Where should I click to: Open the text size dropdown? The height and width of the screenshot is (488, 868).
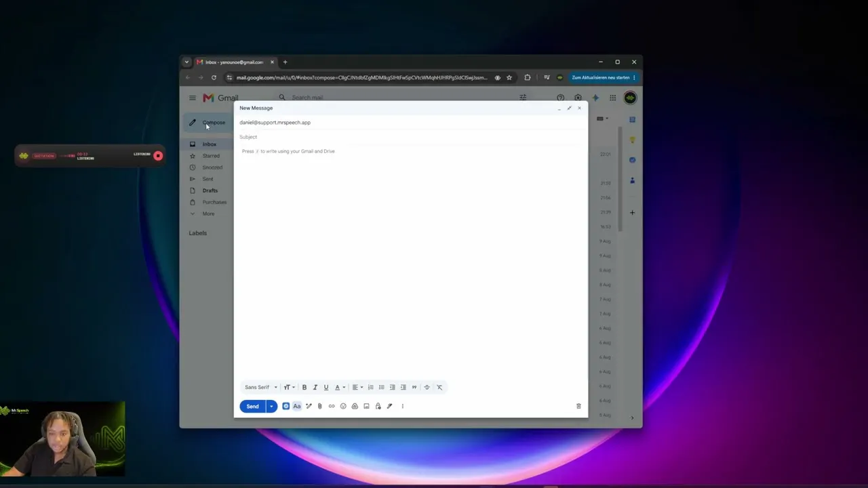point(289,387)
